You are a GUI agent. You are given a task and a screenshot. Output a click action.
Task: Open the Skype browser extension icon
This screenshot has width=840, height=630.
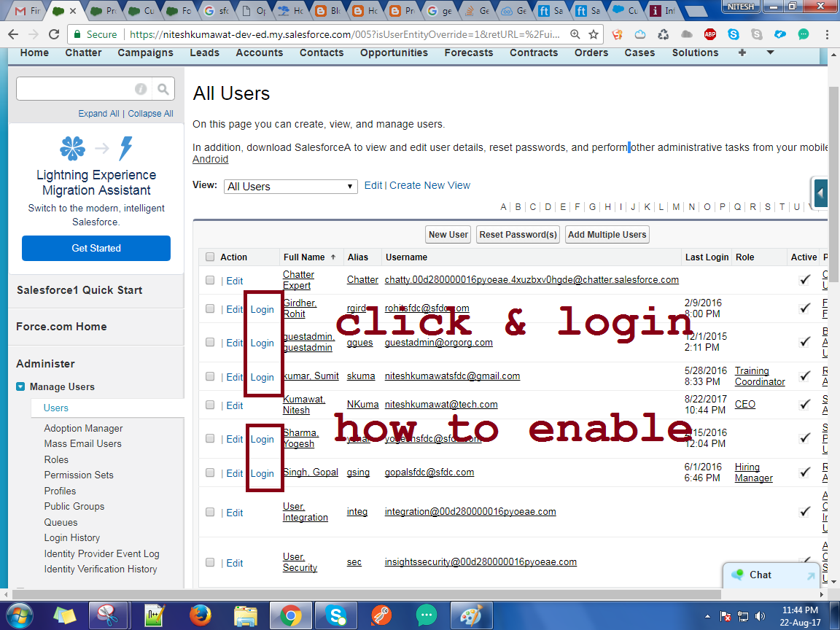point(734,34)
